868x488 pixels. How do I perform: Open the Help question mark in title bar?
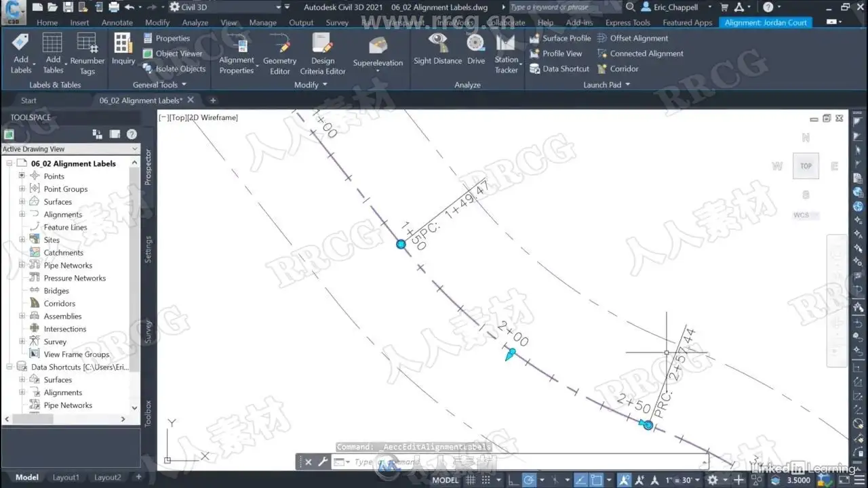(x=768, y=7)
